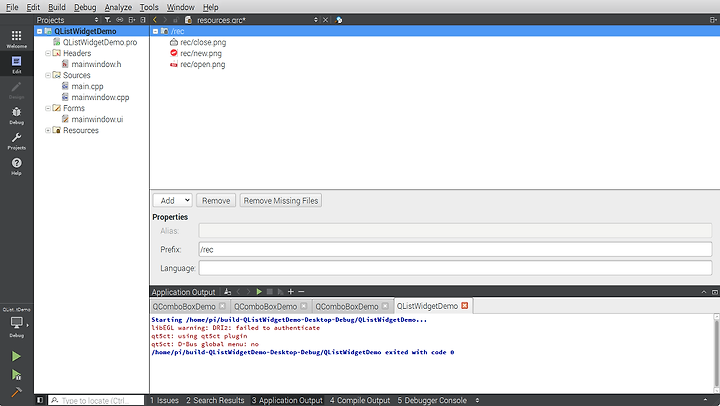Open the Tools menu
The image size is (720, 406).
(x=149, y=7)
